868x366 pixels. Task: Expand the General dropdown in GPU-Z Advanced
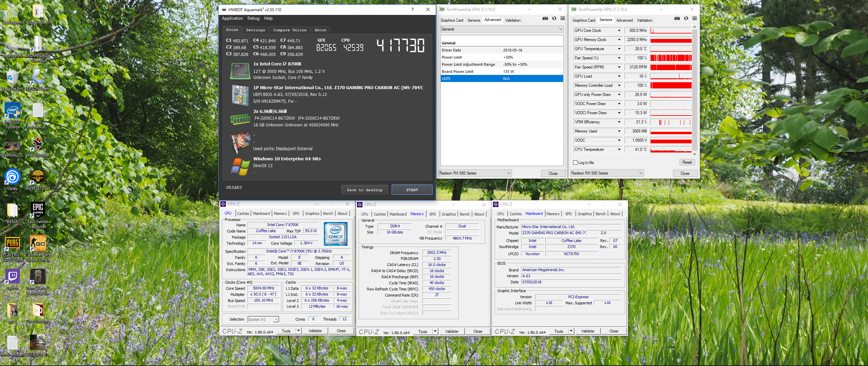pyautogui.click(x=502, y=29)
